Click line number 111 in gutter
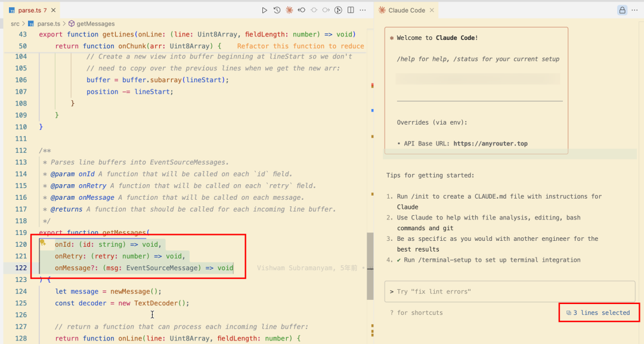The width and height of the screenshot is (644, 344). click(x=21, y=139)
